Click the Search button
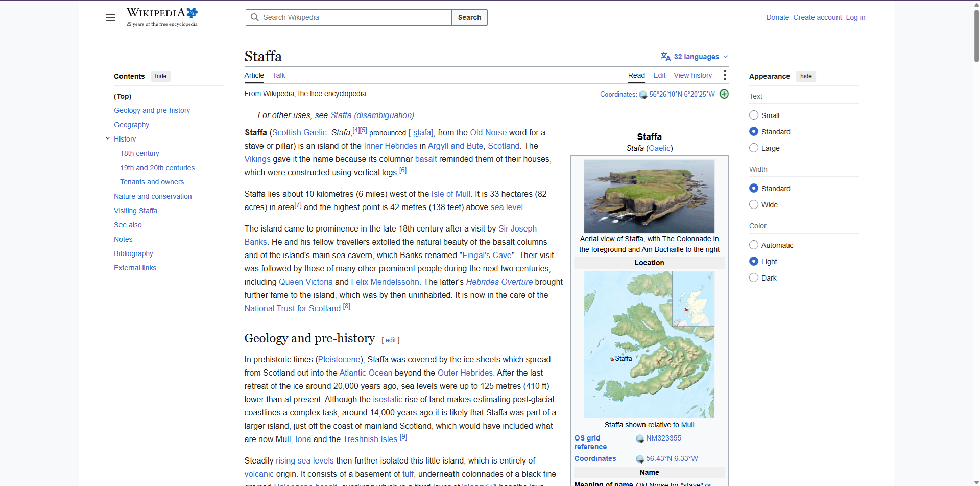 [469, 17]
